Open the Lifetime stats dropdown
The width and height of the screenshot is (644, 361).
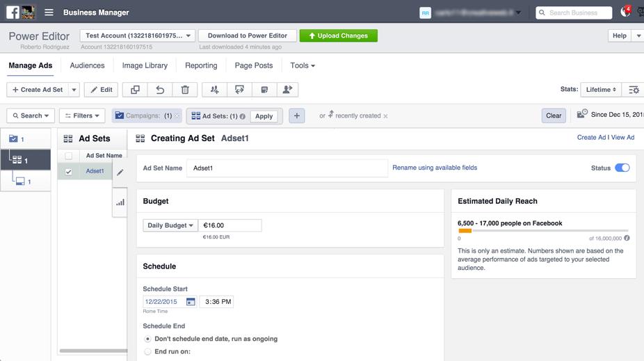tap(601, 90)
